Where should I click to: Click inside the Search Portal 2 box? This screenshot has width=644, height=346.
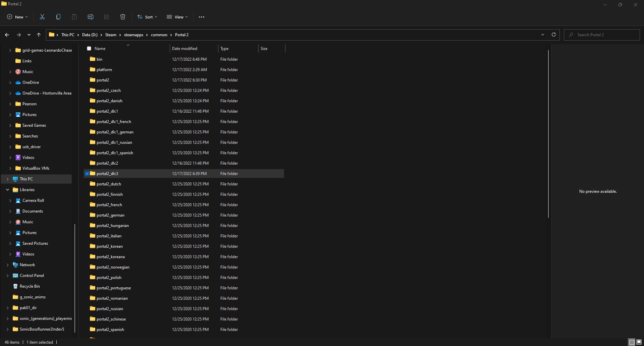pyautogui.click(x=602, y=35)
